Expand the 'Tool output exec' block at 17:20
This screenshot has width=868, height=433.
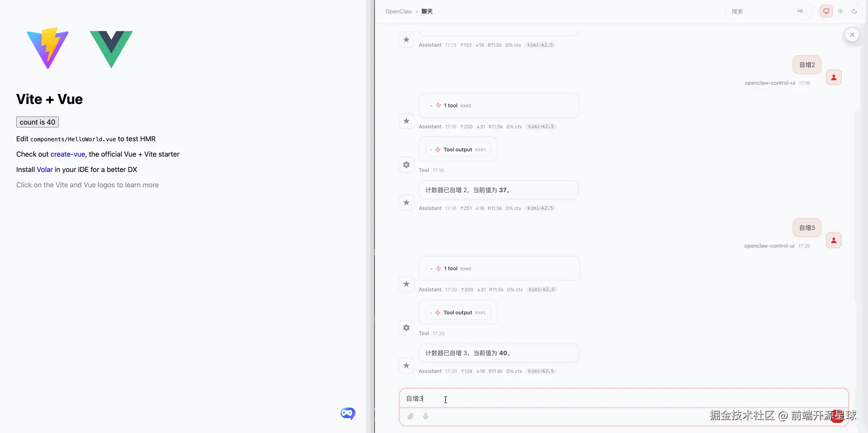pos(458,312)
